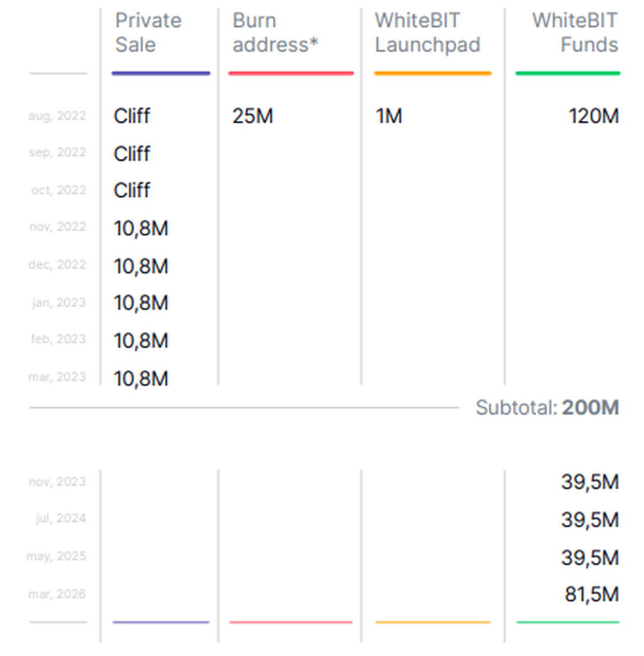Select the 81,5M value for mar, 2026
This screenshot has width=644, height=656.
[592, 593]
